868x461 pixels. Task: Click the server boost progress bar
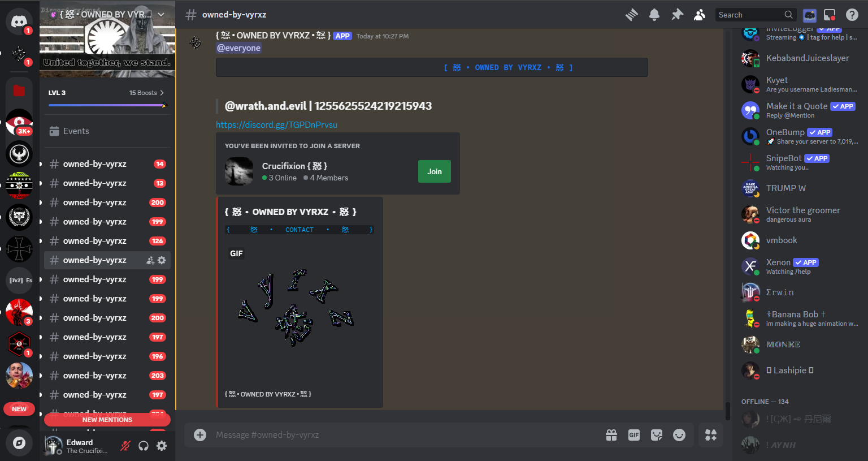[107, 105]
